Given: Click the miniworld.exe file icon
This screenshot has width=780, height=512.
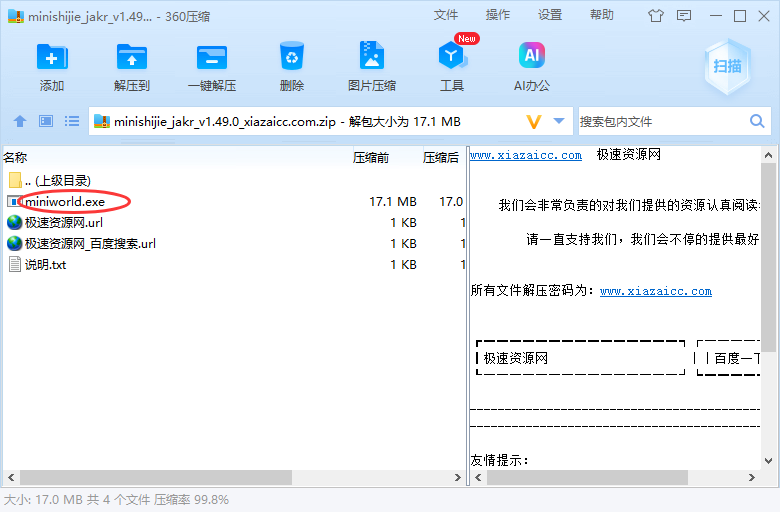Looking at the screenshot, I should pyautogui.click(x=14, y=202).
